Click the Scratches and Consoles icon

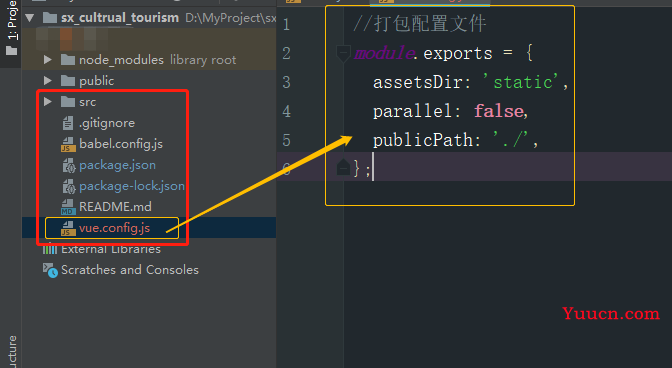50,270
